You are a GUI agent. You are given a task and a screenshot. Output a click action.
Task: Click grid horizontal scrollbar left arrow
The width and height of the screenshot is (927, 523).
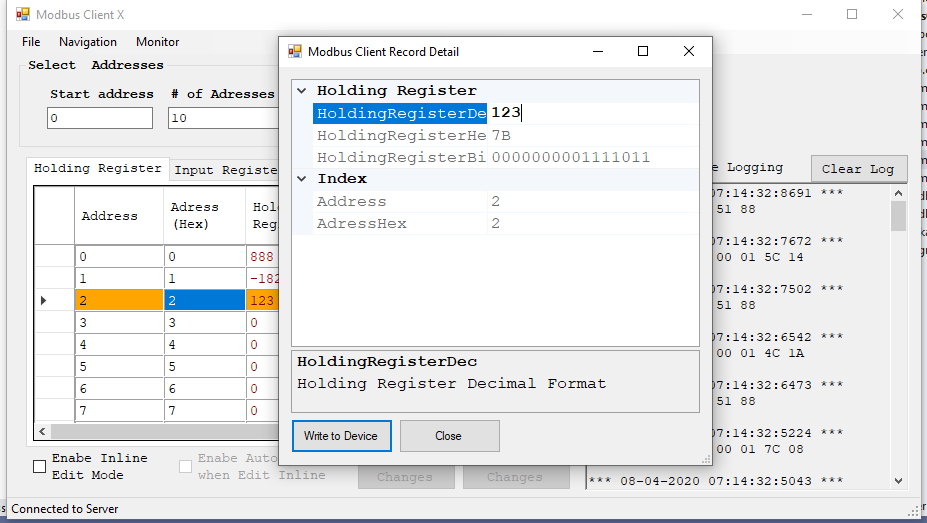pyautogui.click(x=42, y=431)
